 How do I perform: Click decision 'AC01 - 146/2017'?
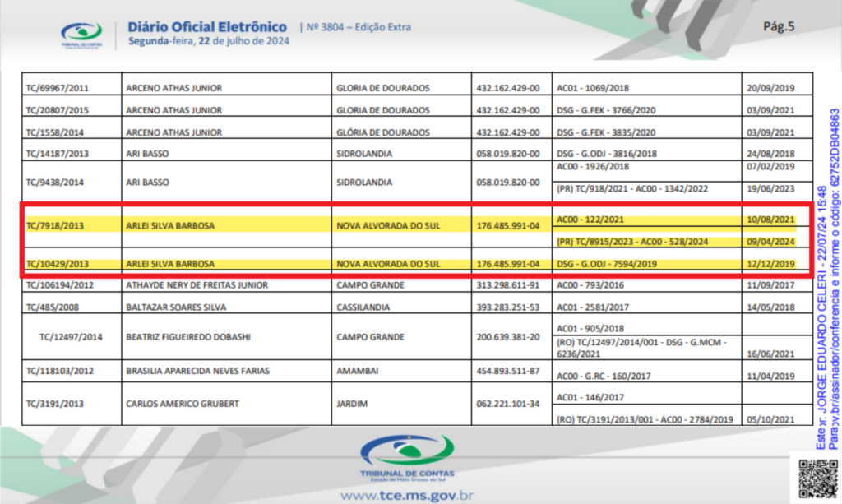tap(590, 397)
